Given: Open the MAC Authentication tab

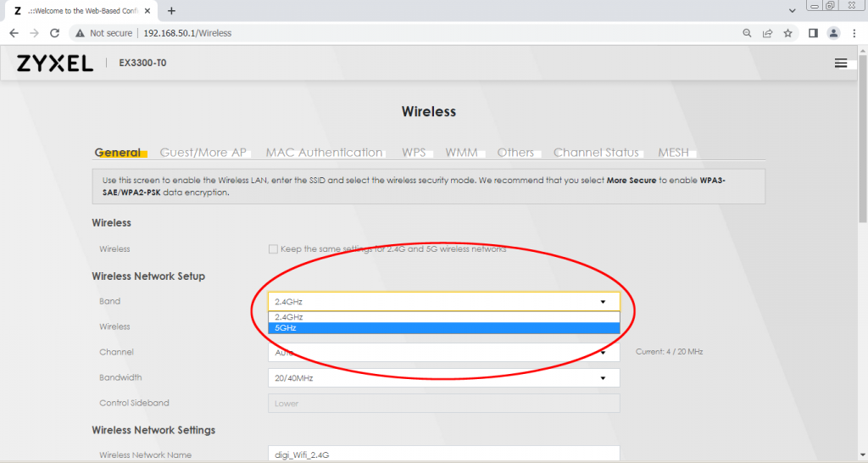Looking at the screenshot, I should [324, 153].
